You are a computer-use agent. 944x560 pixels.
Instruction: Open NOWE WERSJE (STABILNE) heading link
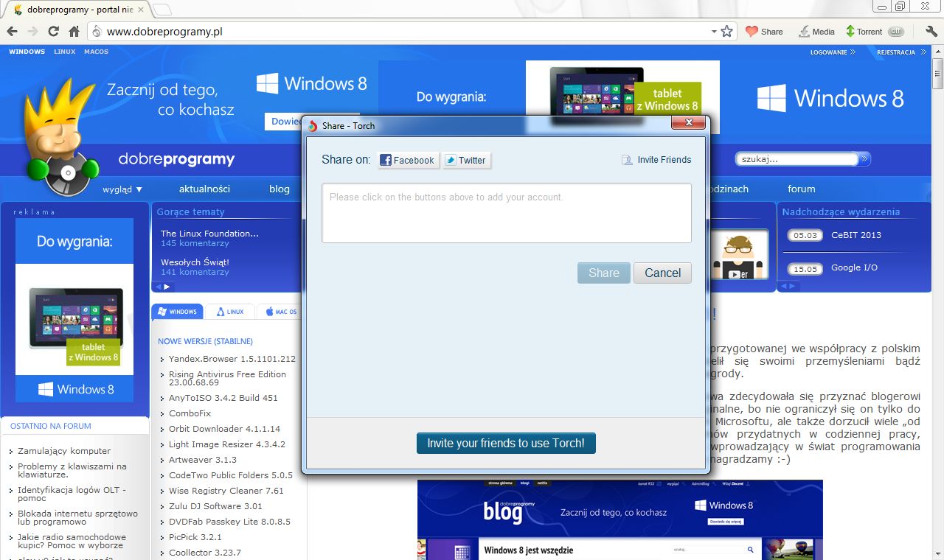tap(205, 341)
